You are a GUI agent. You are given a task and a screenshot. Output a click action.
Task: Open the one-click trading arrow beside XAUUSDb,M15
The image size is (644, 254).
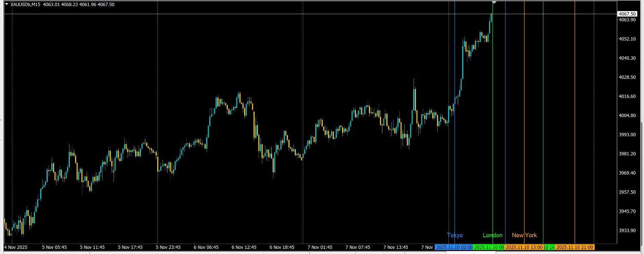pos(7,4)
